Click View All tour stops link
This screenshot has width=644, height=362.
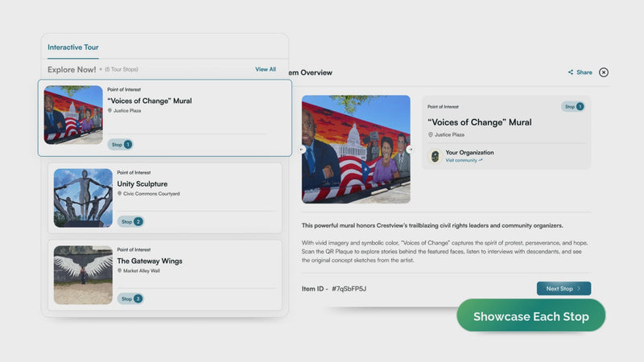266,70
